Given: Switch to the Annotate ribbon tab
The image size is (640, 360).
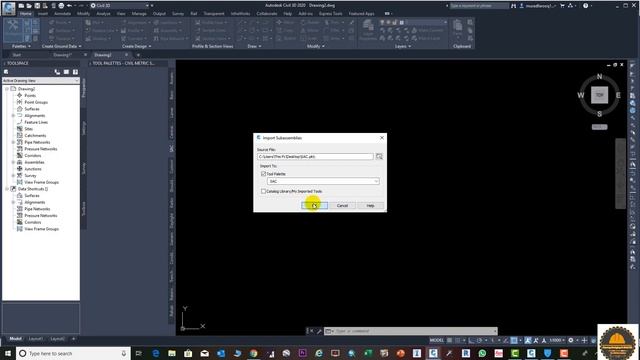Looking at the screenshot, I should pyautogui.click(x=62, y=13).
